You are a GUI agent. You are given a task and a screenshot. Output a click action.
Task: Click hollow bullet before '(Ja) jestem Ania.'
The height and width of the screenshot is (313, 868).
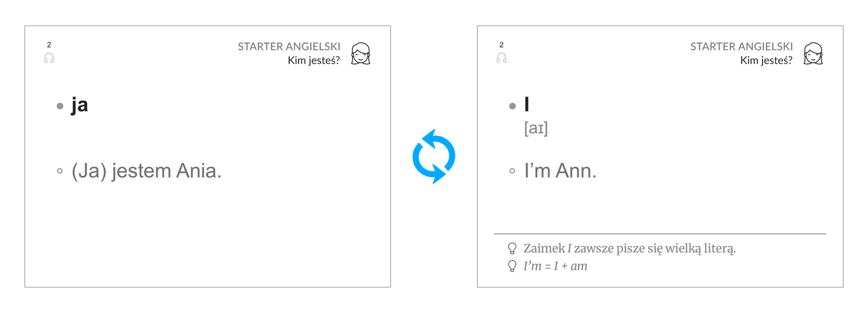point(60,171)
